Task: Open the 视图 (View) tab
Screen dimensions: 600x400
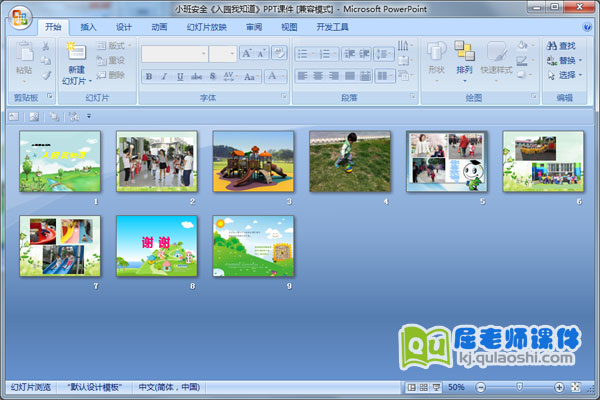Action: (289, 27)
